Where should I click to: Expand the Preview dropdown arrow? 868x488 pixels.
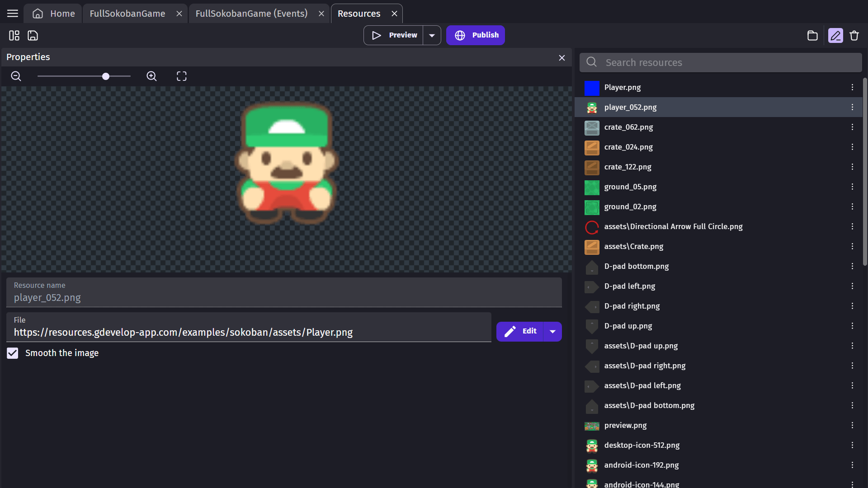[432, 35]
